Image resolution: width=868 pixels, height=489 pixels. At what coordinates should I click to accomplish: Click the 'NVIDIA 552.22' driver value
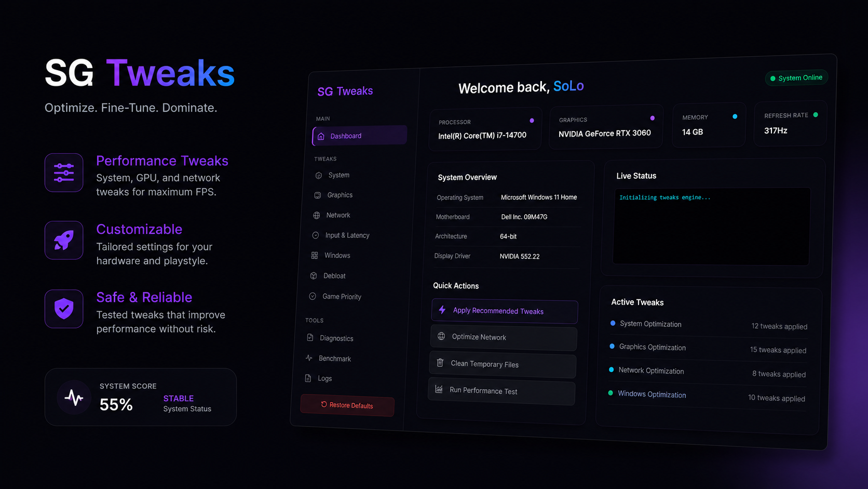click(x=520, y=256)
